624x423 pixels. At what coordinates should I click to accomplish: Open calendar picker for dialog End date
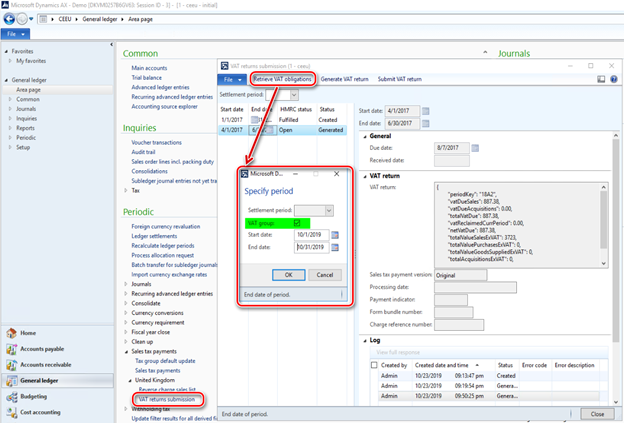click(335, 248)
